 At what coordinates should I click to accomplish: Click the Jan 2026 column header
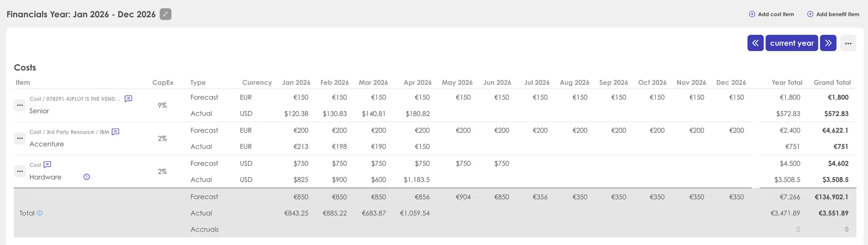[x=296, y=83]
